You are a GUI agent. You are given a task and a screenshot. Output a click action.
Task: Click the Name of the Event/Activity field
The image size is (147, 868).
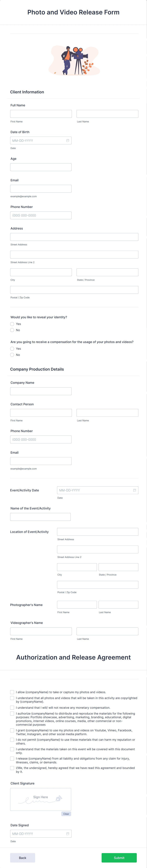(x=40, y=517)
